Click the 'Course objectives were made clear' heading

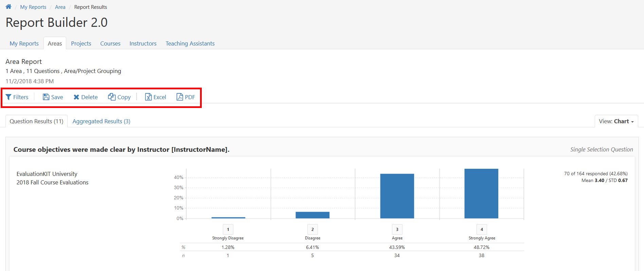coord(121,149)
